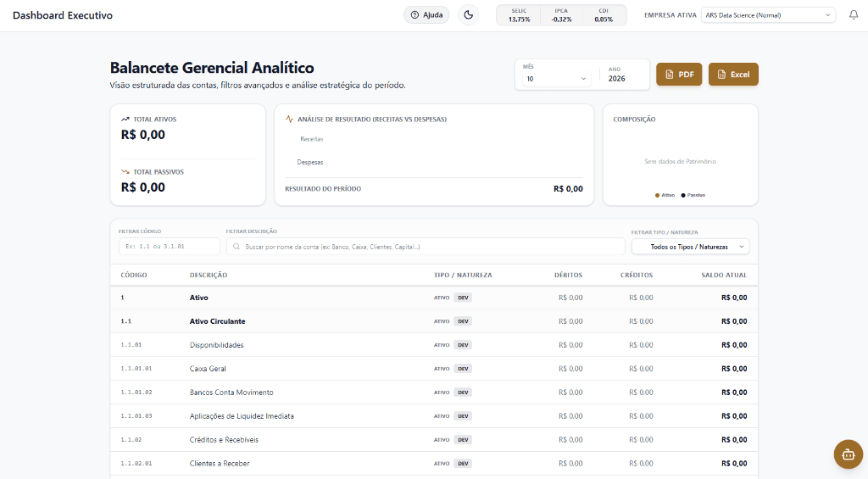Click the Receitas label in result analysis
Screen dimensions: 868x479
[312, 139]
